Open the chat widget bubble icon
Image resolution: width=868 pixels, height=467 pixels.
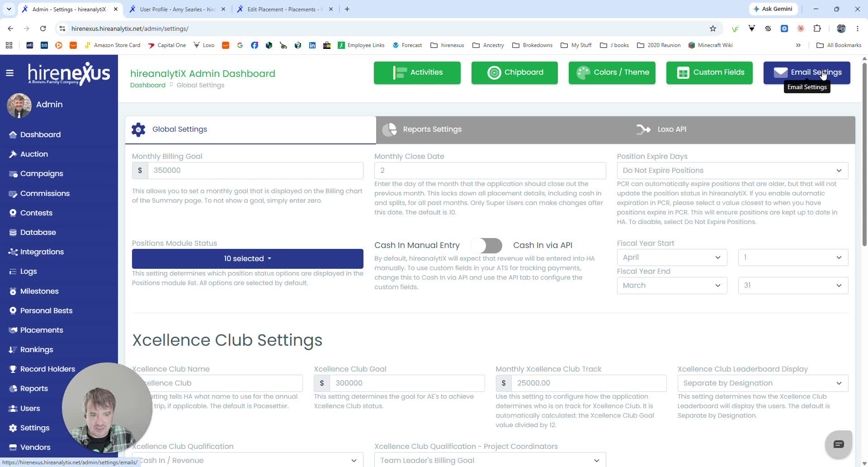tap(839, 444)
